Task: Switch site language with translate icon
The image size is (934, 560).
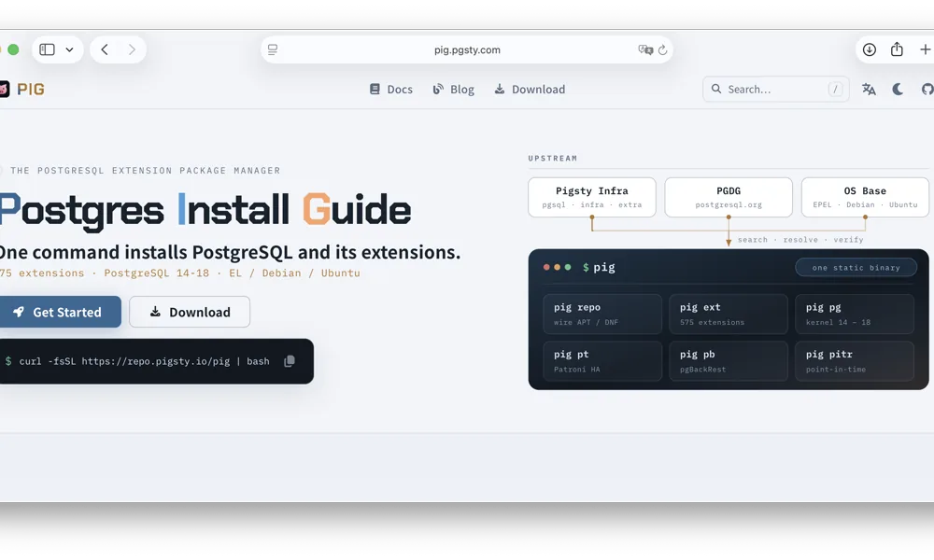Action: pyautogui.click(x=869, y=90)
